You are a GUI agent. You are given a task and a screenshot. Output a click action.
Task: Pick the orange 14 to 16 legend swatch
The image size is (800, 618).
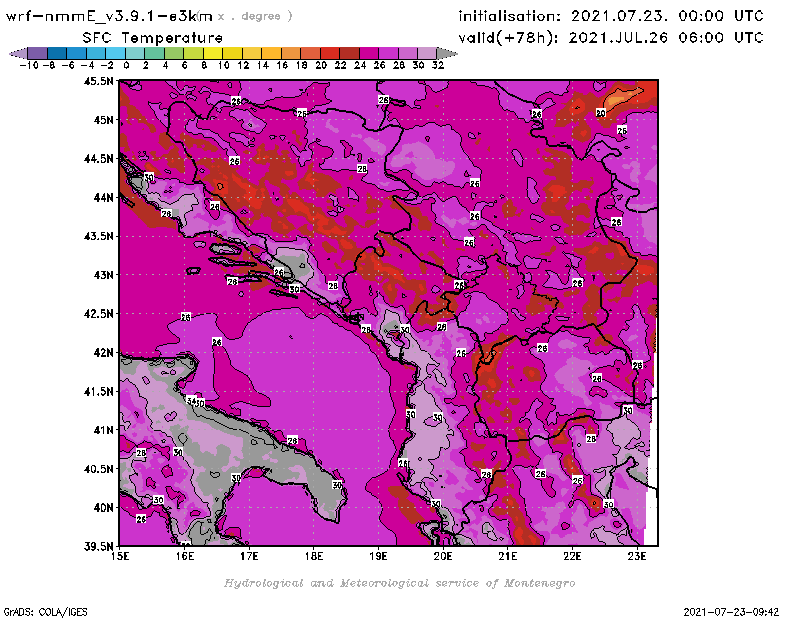point(271,53)
